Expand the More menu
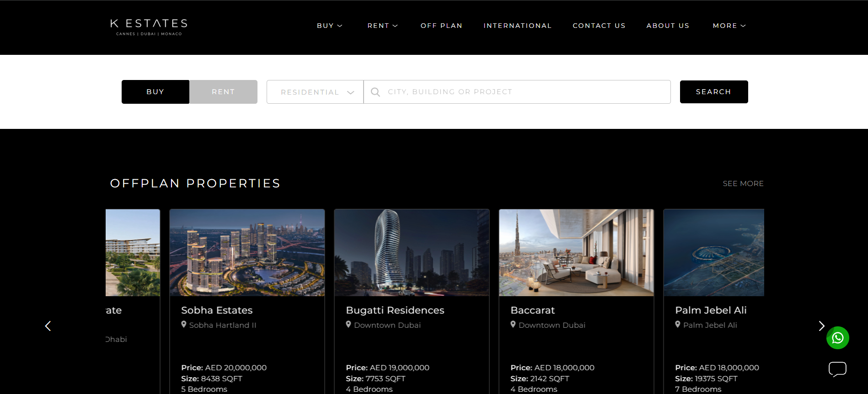 point(729,26)
